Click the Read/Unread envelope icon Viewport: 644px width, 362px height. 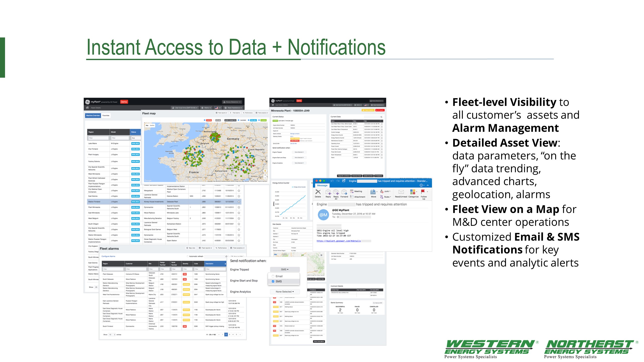click(401, 192)
